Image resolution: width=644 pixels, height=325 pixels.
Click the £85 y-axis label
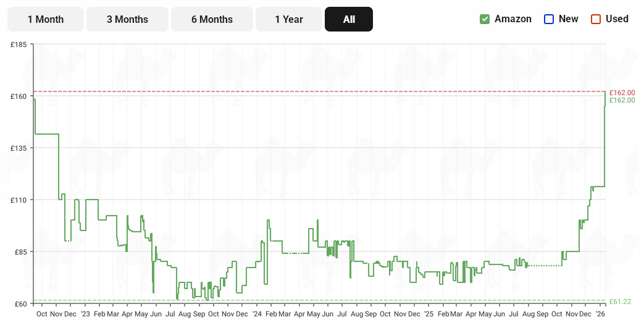(20, 252)
